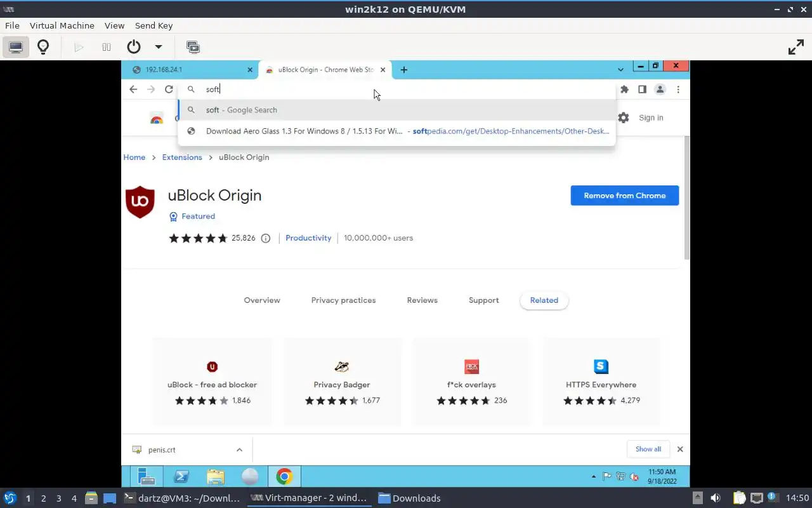The width and height of the screenshot is (812, 508).
Task: Go back in Chrome
Action: [x=133, y=90]
